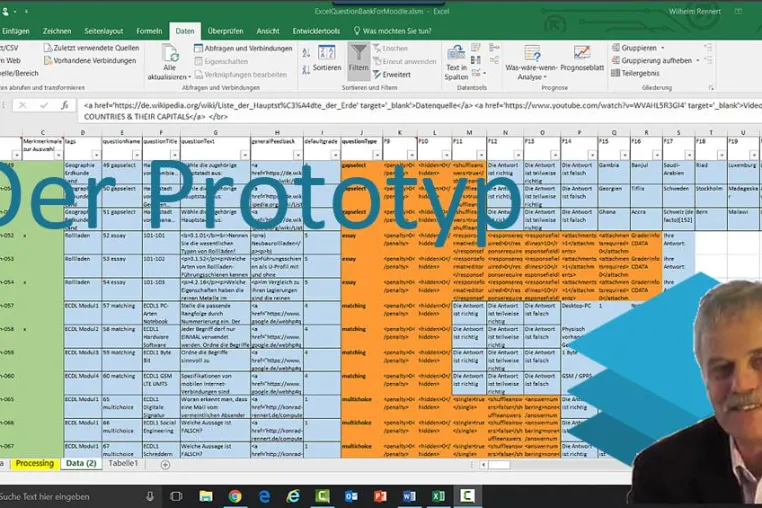Open the defaultgrade column filter dropdown
Viewport: 762px width, 508px height.
[x=335, y=155]
